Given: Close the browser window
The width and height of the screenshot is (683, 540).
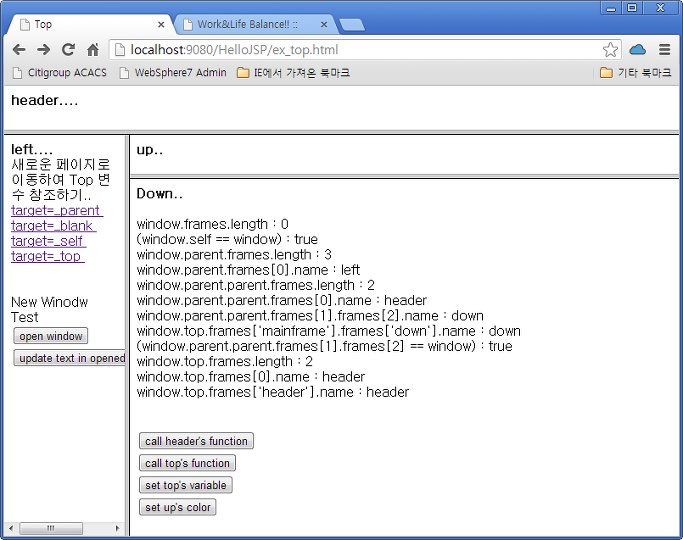Looking at the screenshot, I should point(660,8).
